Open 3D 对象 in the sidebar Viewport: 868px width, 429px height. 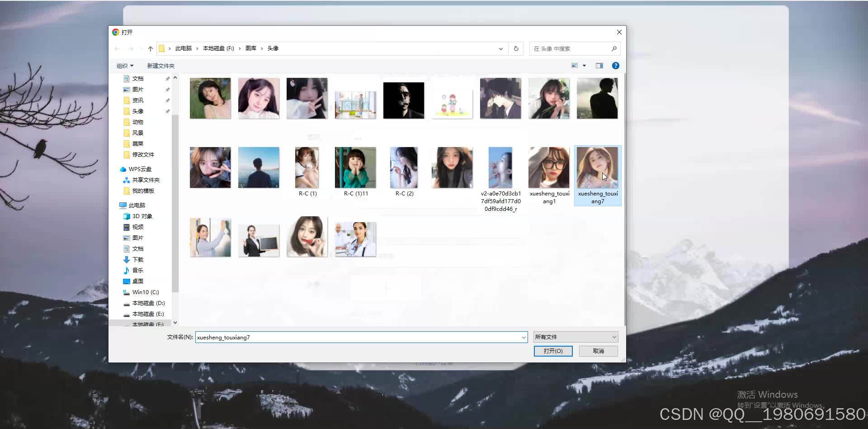pos(142,216)
